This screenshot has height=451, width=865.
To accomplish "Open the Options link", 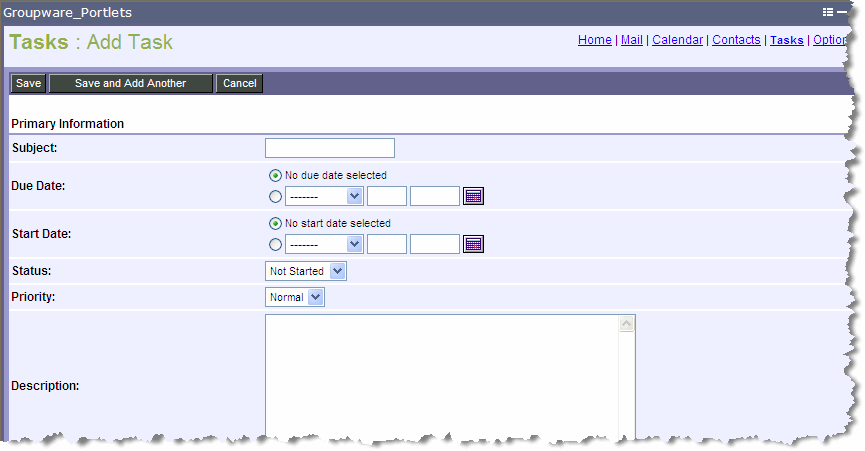I will click(830, 40).
